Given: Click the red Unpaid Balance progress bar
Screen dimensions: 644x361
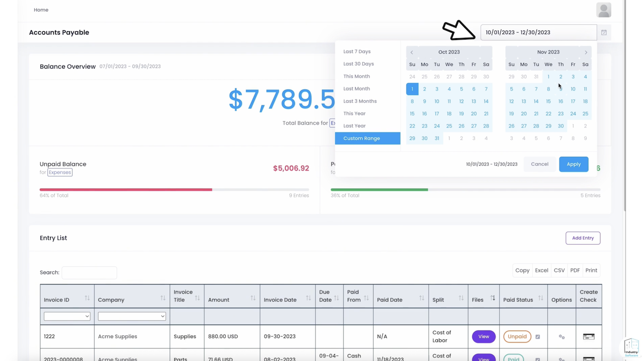Looking at the screenshot, I should 126,189.
